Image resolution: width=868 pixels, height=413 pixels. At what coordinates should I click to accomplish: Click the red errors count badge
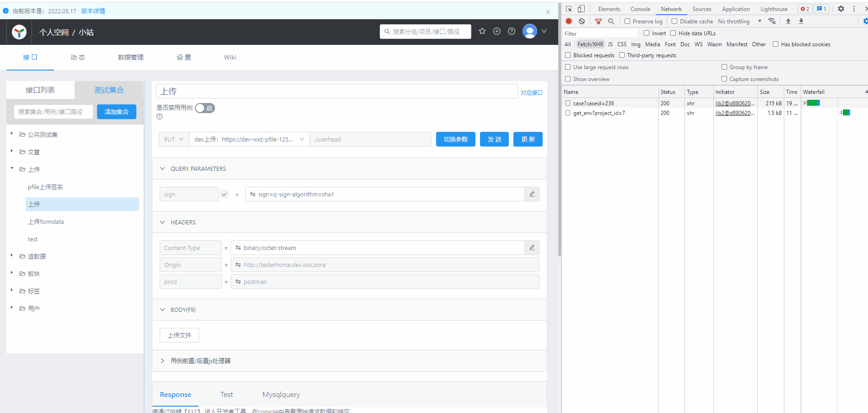(805, 9)
